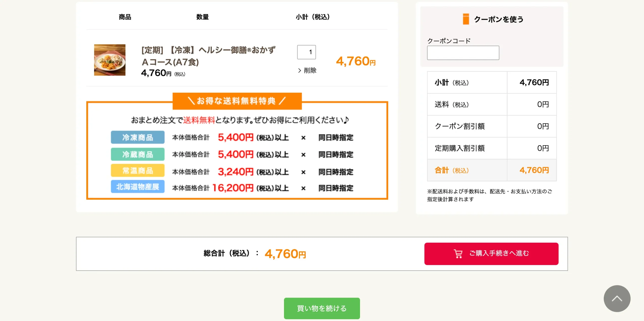The image size is (644, 321).
Task: Open the ヘルシー御膳おかず Aコース product title
Action: (208, 56)
